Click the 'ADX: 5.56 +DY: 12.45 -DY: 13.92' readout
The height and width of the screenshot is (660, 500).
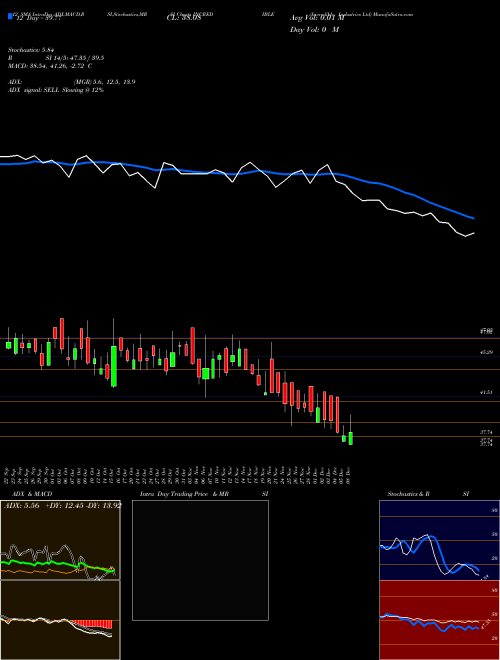click(x=62, y=506)
